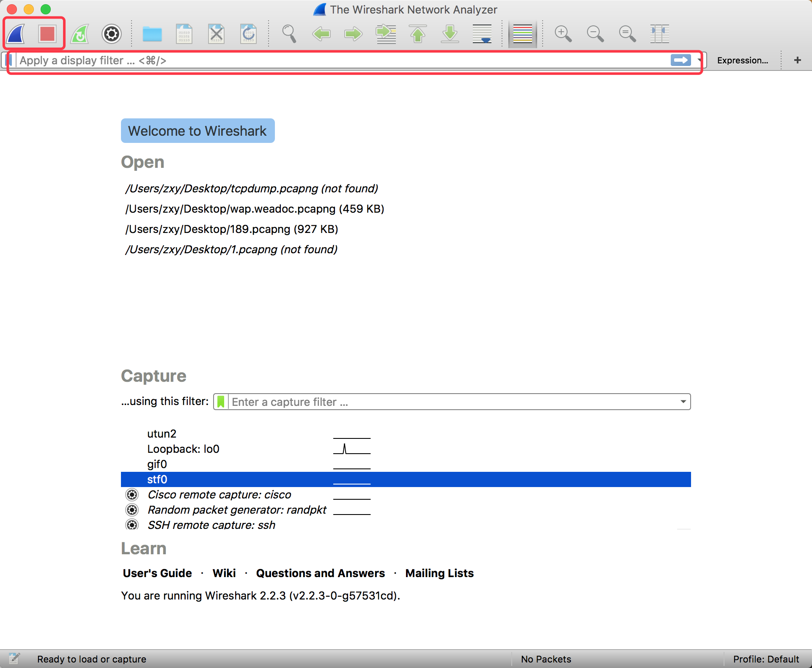812x668 pixels.
Task: Open Questions and Answers link
Action: click(321, 573)
